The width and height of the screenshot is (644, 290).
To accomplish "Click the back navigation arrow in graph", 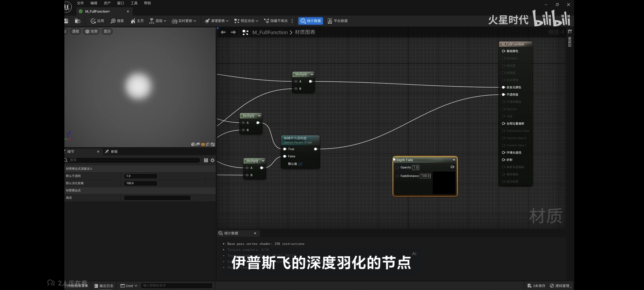I will click(223, 32).
